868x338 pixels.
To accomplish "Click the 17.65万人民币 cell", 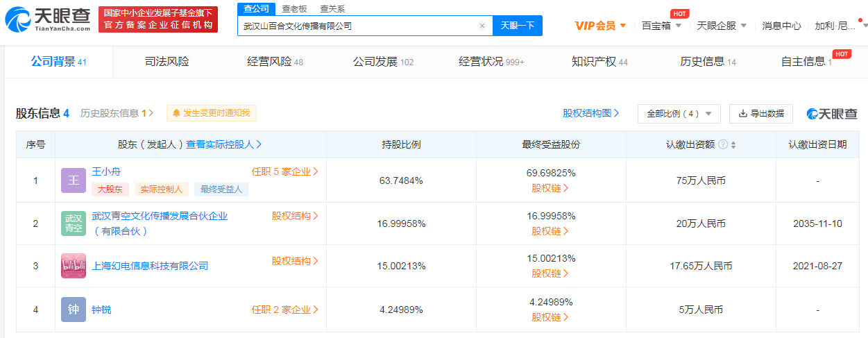I will point(701,266).
